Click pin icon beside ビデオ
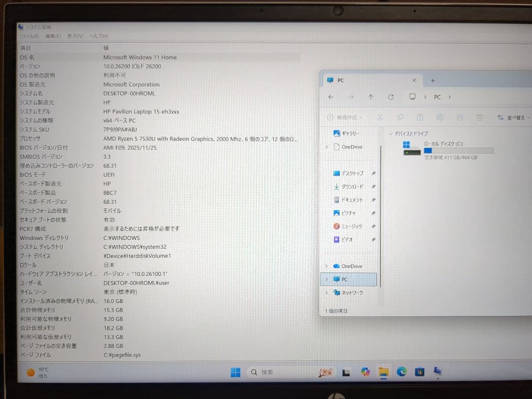 tap(373, 239)
